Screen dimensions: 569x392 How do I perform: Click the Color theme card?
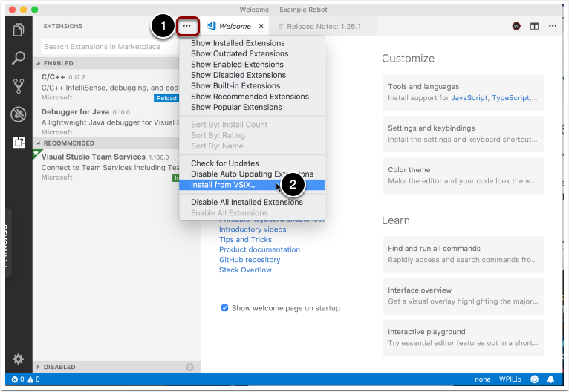pos(463,175)
